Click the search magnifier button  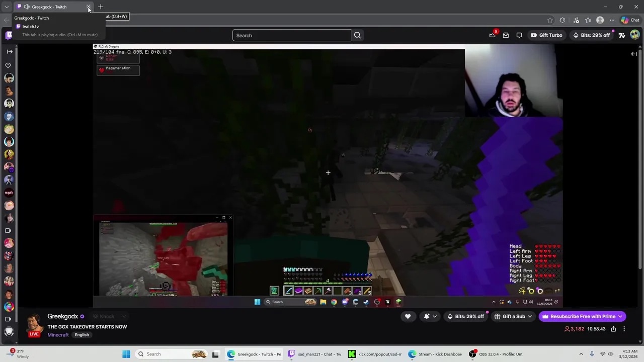click(x=357, y=35)
